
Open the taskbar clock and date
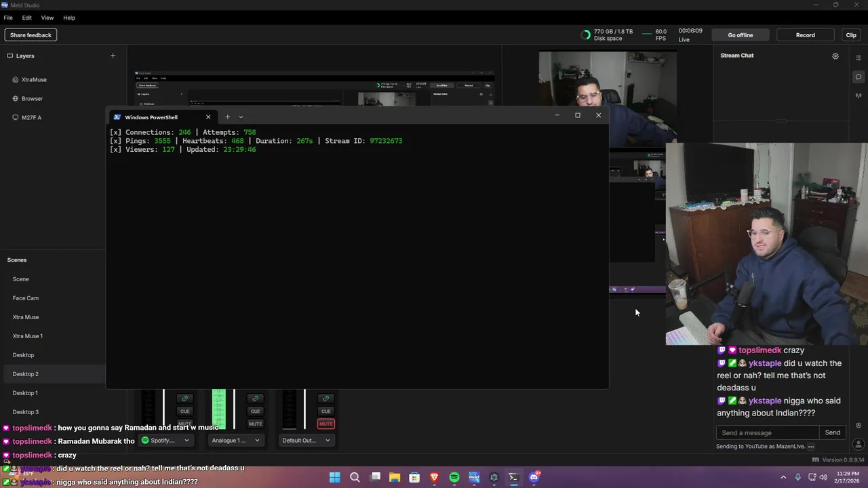tap(848, 477)
